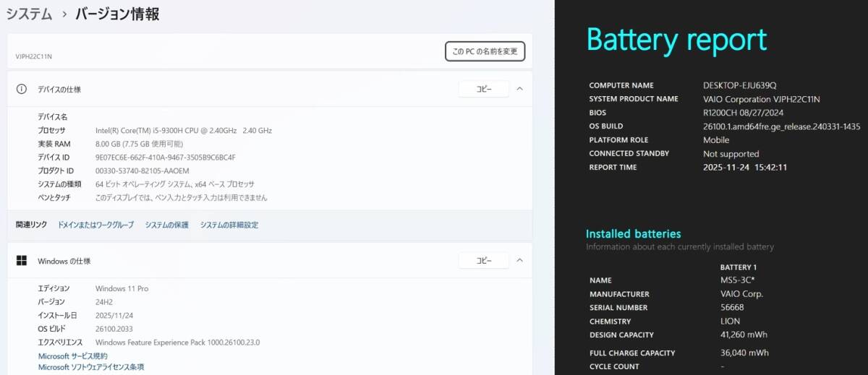Select connected standby value Not supported
Screen dimensions: 868x375
(x=731, y=154)
